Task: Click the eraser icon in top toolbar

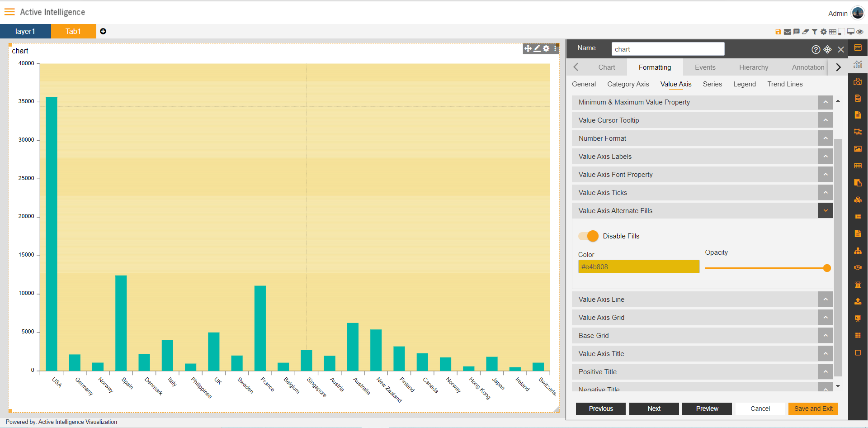Action: pos(806,32)
